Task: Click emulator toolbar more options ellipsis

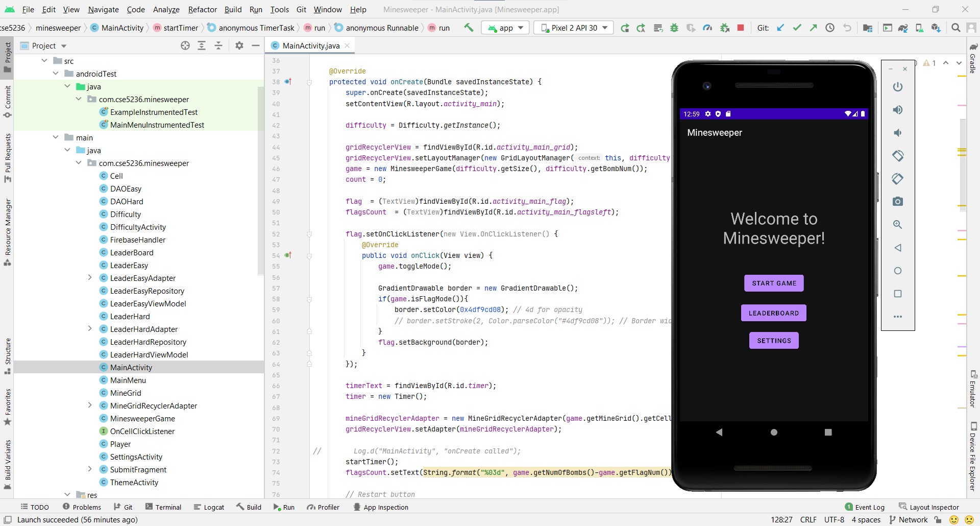Action: click(898, 317)
